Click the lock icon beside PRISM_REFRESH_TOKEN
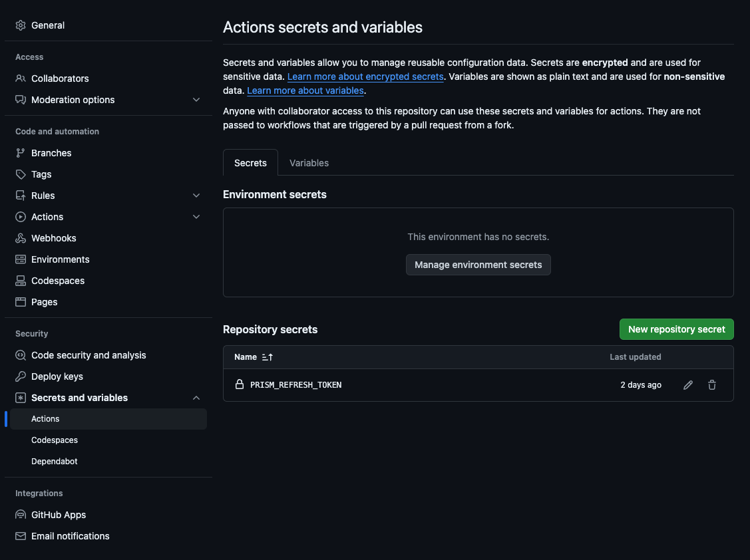The width and height of the screenshot is (750, 560). click(x=240, y=384)
